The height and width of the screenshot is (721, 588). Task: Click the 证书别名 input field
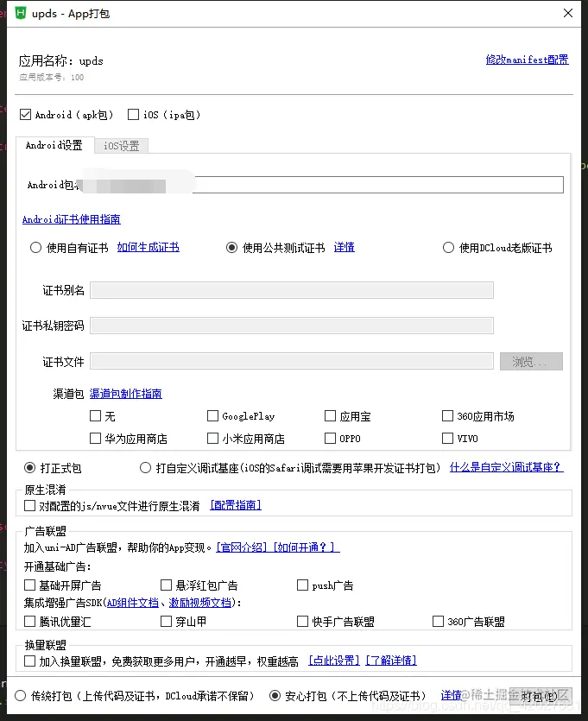(x=292, y=290)
